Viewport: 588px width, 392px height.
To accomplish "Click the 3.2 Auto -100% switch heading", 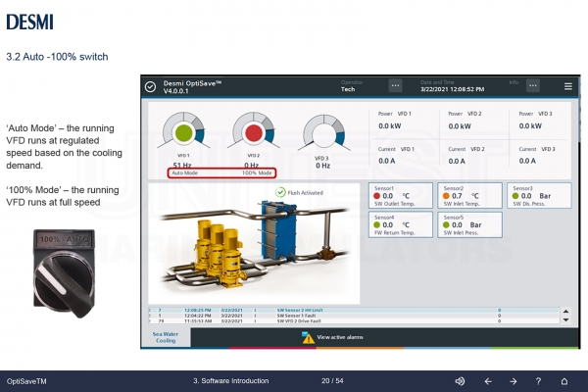I will click(57, 57).
